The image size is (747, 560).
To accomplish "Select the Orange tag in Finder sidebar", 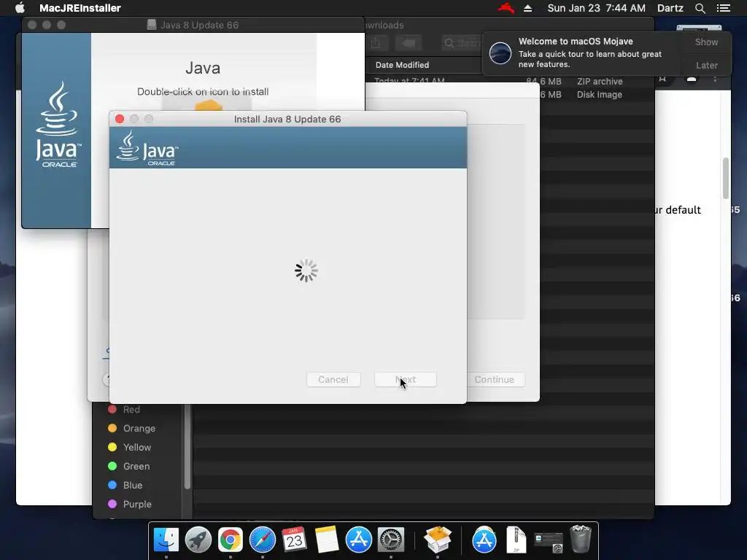I will (132, 429).
